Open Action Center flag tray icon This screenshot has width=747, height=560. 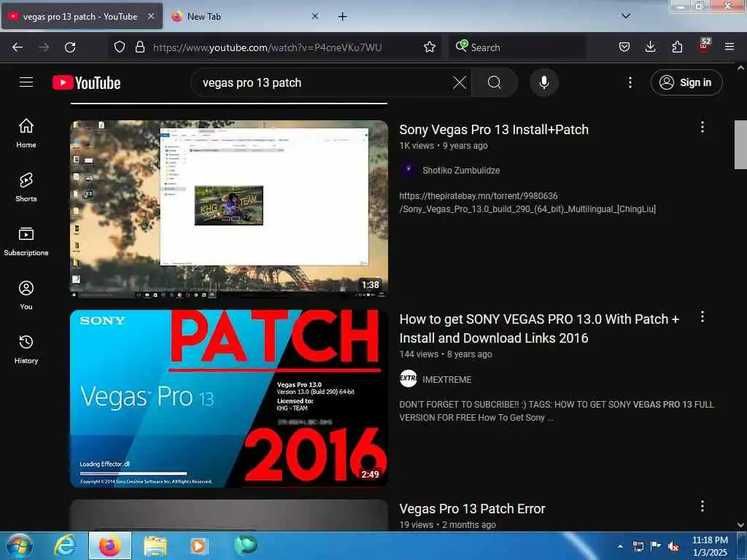(x=656, y=546)
